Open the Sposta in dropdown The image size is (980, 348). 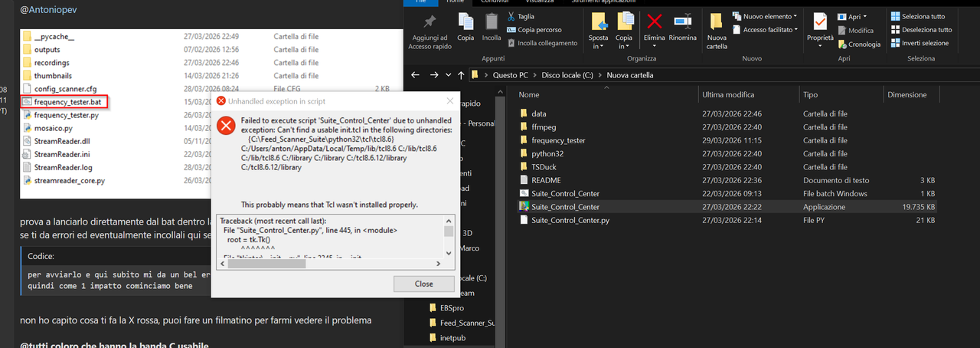pyautogui.click(x=599, y=32)
